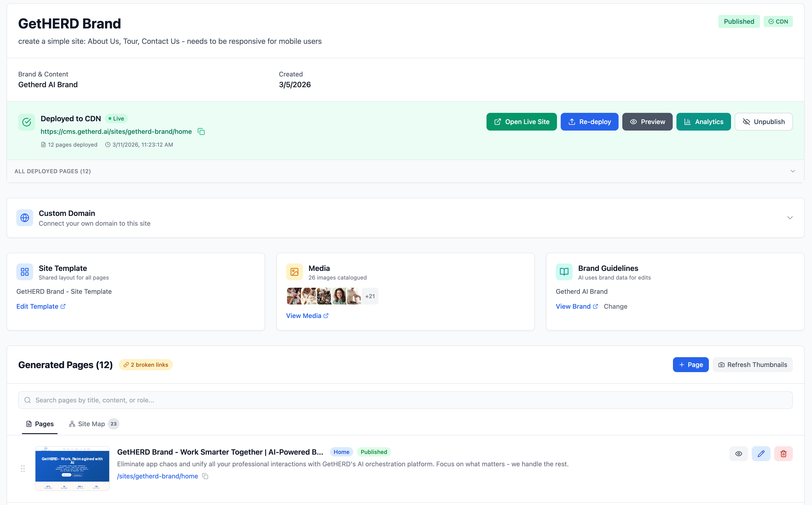
Task: Delete home page with trash icon
Action: (783, 453)
